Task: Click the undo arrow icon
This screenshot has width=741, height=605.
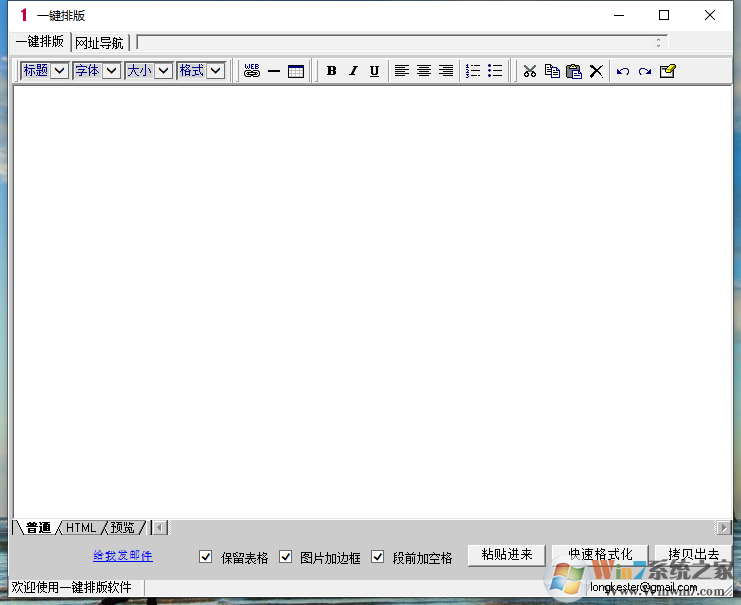Action: click(x=623, y=71)
